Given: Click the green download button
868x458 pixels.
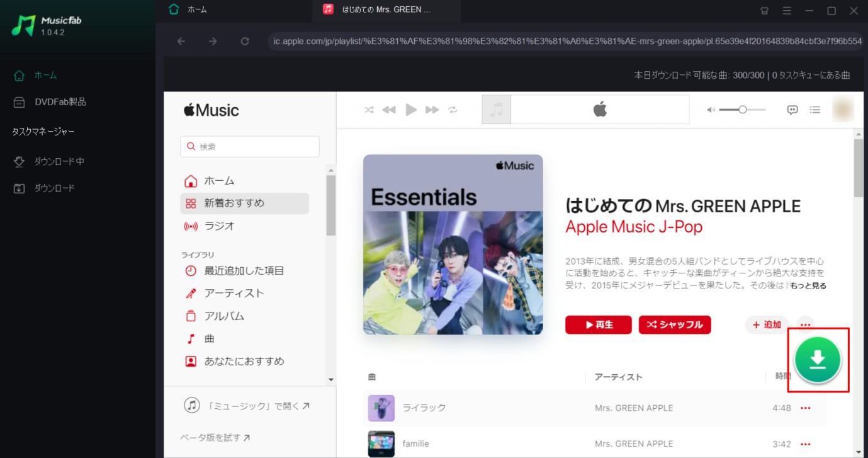Looking at the screenshot, I should click(818, 360).
